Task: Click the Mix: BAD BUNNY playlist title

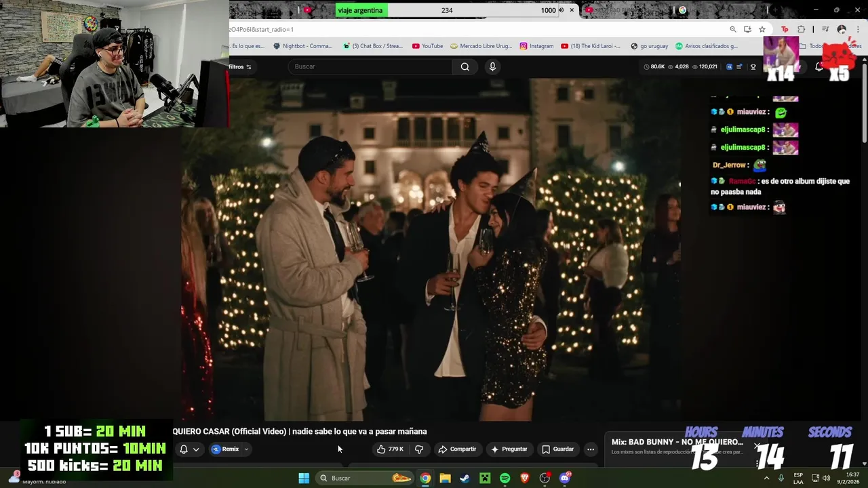Action: [x=677, y=442]
